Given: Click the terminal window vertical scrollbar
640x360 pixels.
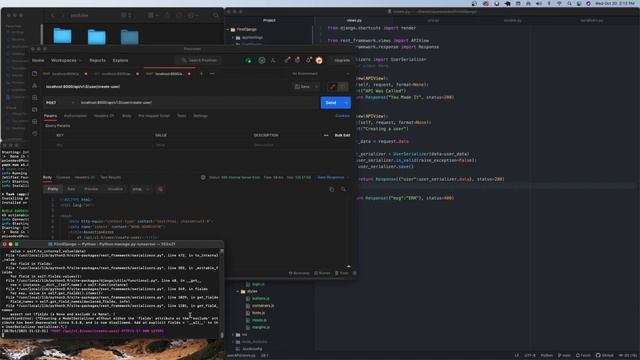Looking at the screenshot, I should click(x=222, y=292).
